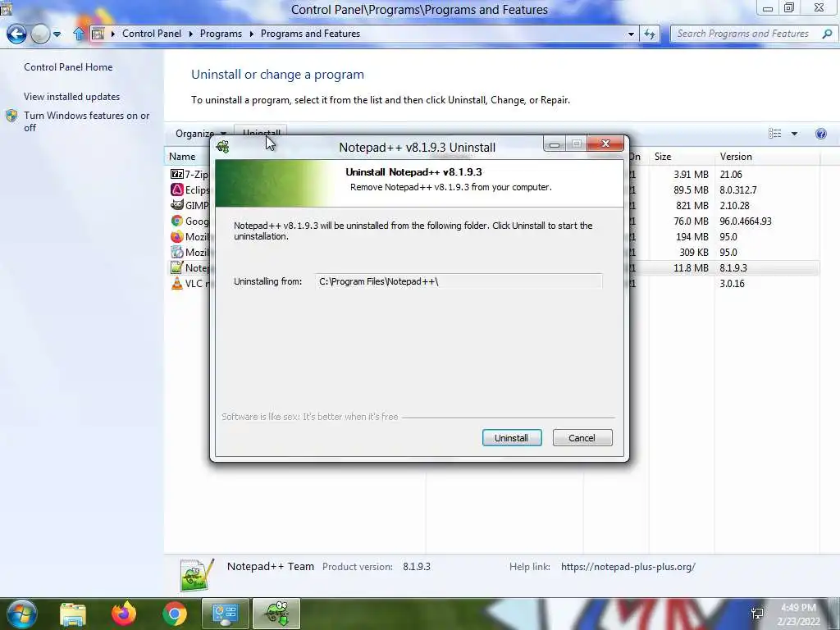Select the 194 MB size cell

(692, 236)
